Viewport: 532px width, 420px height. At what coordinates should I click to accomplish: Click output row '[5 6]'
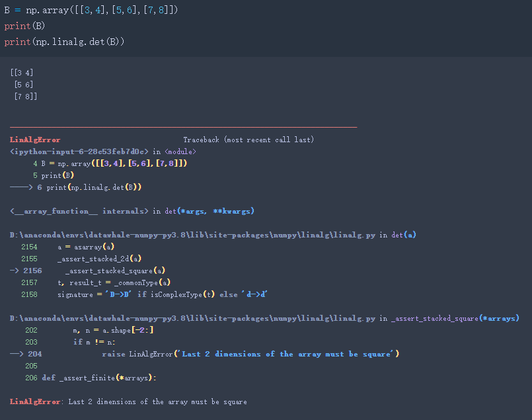24,85
